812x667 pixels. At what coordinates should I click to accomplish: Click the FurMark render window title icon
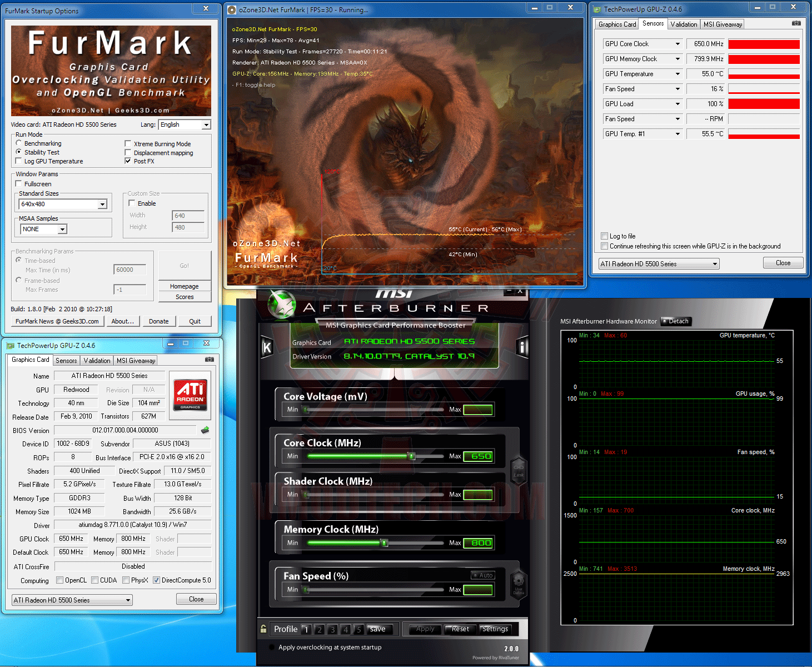point(232,9)
